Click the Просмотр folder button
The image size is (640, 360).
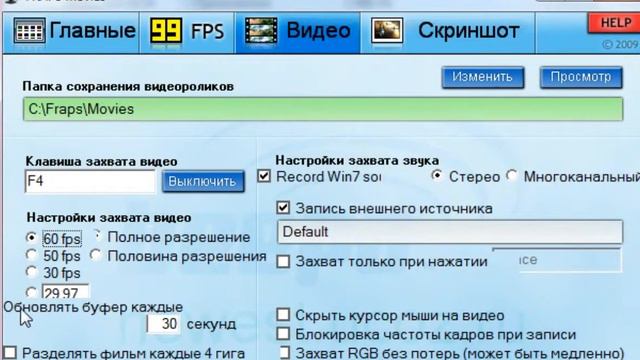[x=581, y=77]
